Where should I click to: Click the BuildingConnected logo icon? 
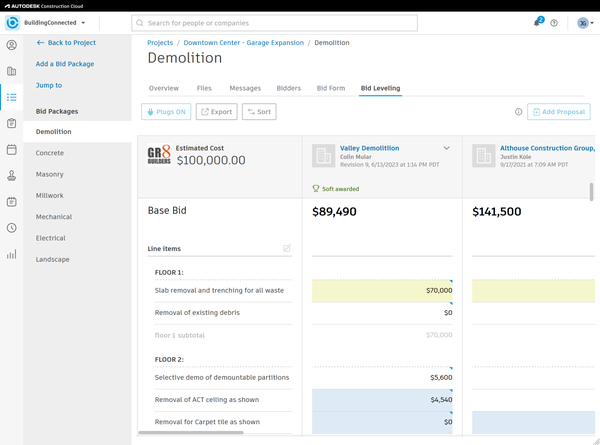pos(12,23)
